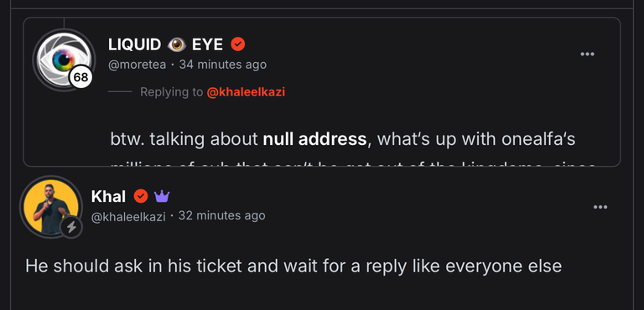The height and width of the screenshot is (310, 644).
Task: Open the @khaleelkazi handle under Khal
Action: [x=128, y=217]
